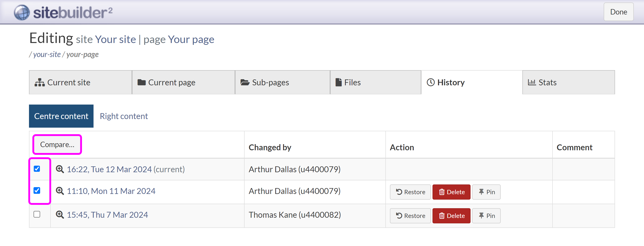Open the your-site breadcrumb link

tap(47, 54)
